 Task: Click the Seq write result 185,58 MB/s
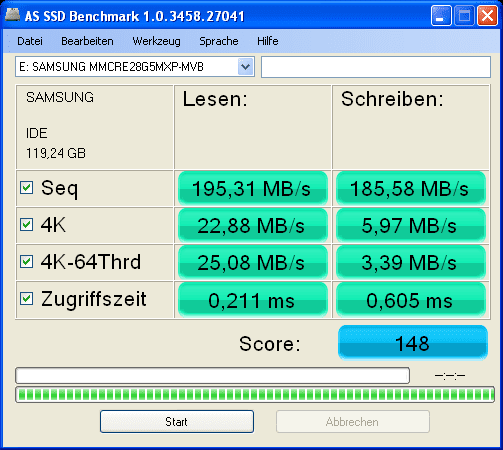tap(411, 188)
